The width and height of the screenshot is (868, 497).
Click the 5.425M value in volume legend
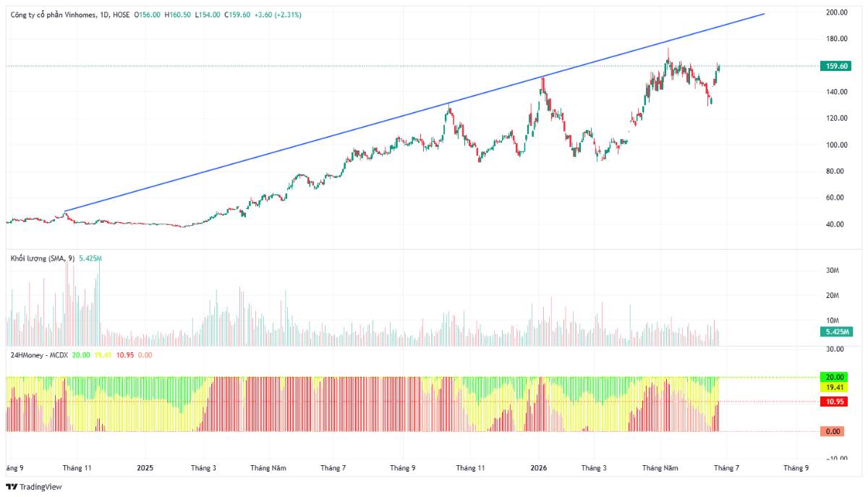90,258
